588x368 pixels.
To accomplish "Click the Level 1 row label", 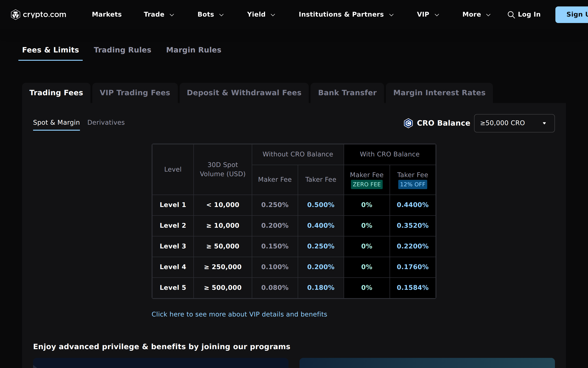I will pyautogui.click(x=173, y=205).
